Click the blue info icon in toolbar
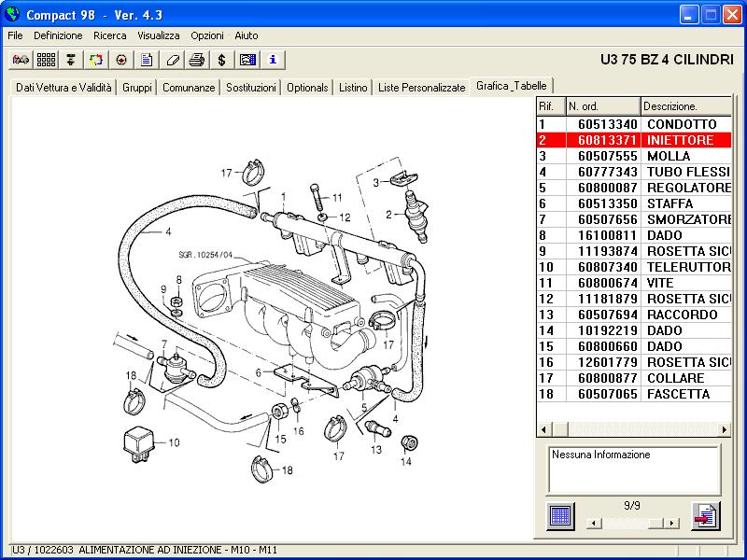The image size is (747, 560). [x=273, y=60]
